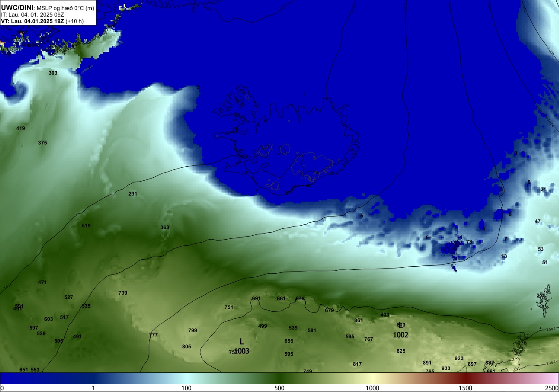Click the 1500 tick label on colorbar

(466, 388)
